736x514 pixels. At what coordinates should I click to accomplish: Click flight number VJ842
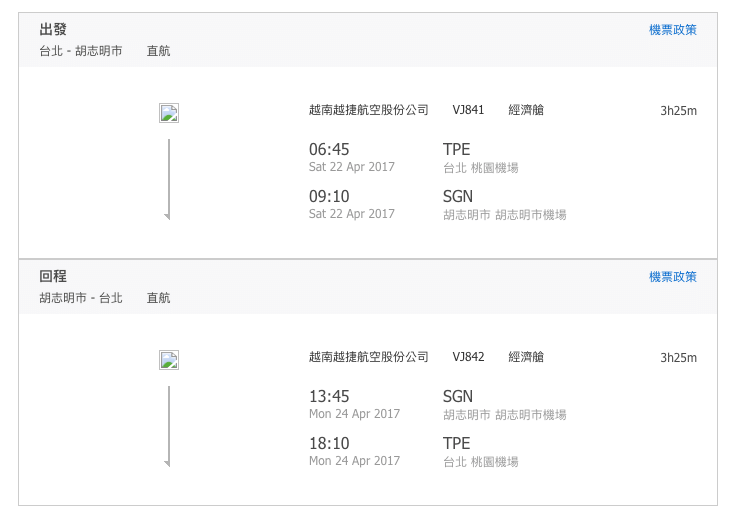point(468,357)
